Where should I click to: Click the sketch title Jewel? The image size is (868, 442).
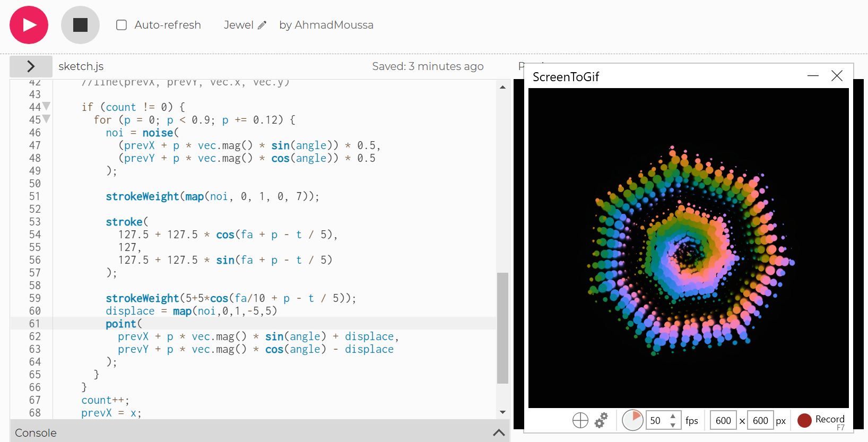click(239, 25)
